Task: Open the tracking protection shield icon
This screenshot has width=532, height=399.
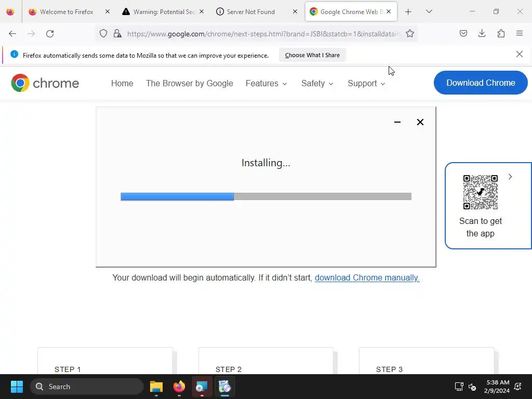Action: pyautogui.click(x=103, y=33)
